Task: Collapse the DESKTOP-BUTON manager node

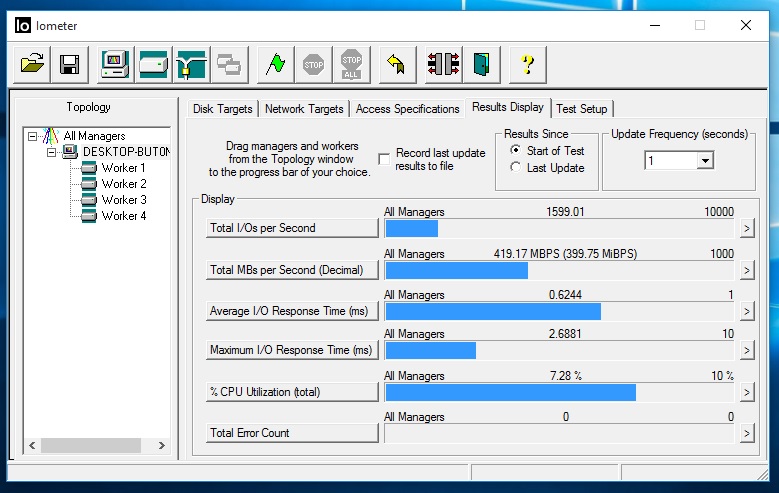Action: (51, 152)
